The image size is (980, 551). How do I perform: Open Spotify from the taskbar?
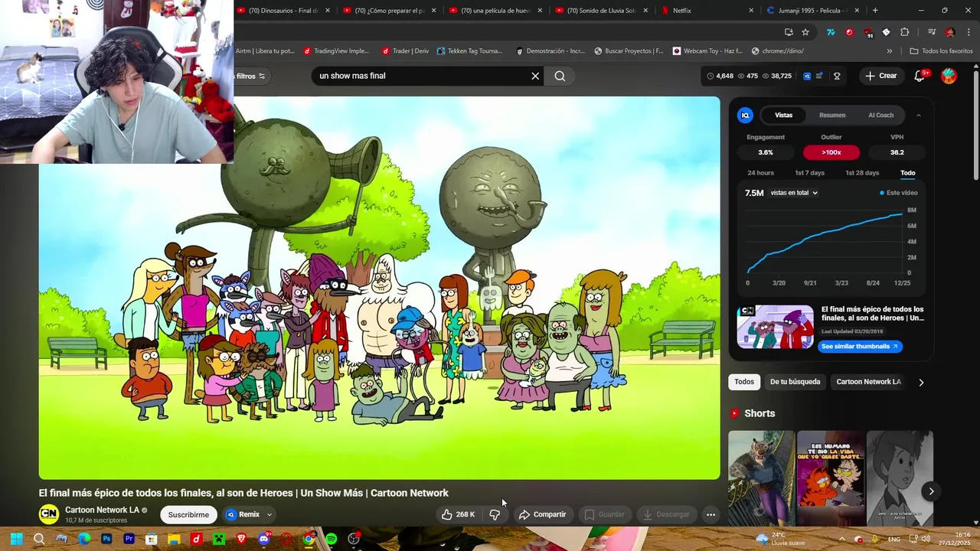click(331, 539)
